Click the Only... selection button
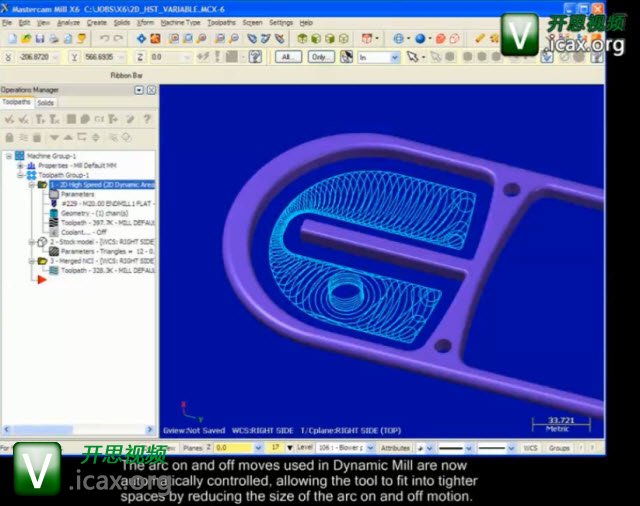The height and width of the screenshot is (506, 640). pos(320,58)
